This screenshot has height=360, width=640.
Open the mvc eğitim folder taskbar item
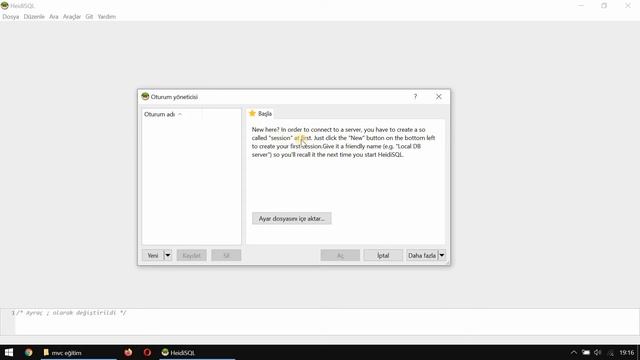point(78,352)
